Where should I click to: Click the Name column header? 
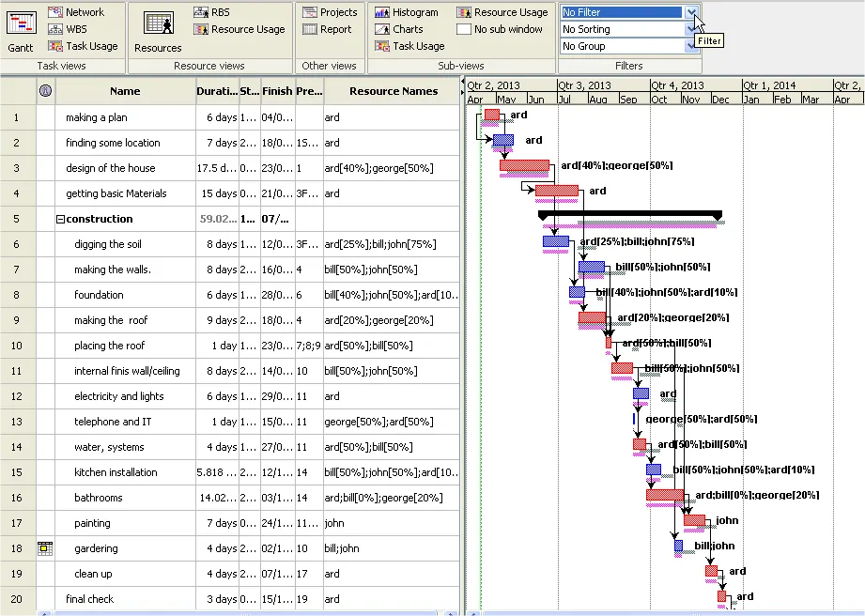(x=125, y=91)
